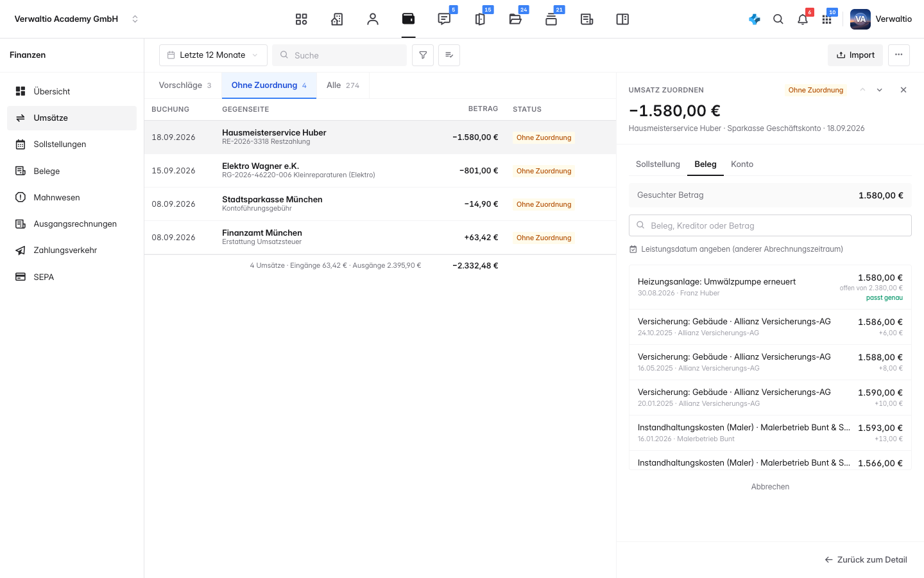Select the Sollstellung tab in the assignment panel
This screenshot has height=578, width=924.
pyautogui.click(x=658, y=164)
